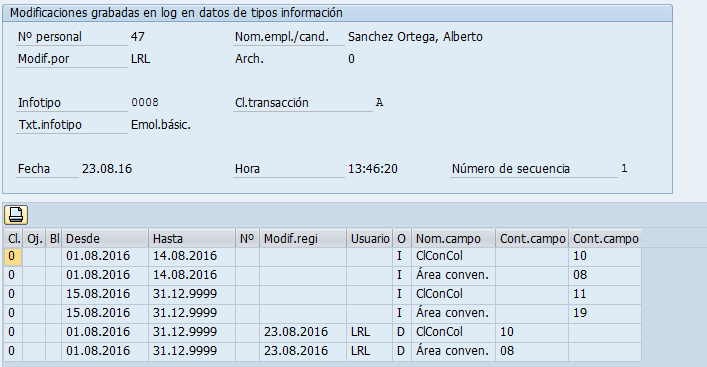Select the Desde column header

coord(105,239)
